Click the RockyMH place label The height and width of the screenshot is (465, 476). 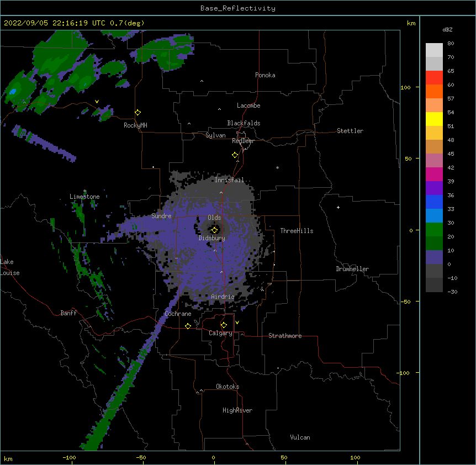click(x=135, y=125)
